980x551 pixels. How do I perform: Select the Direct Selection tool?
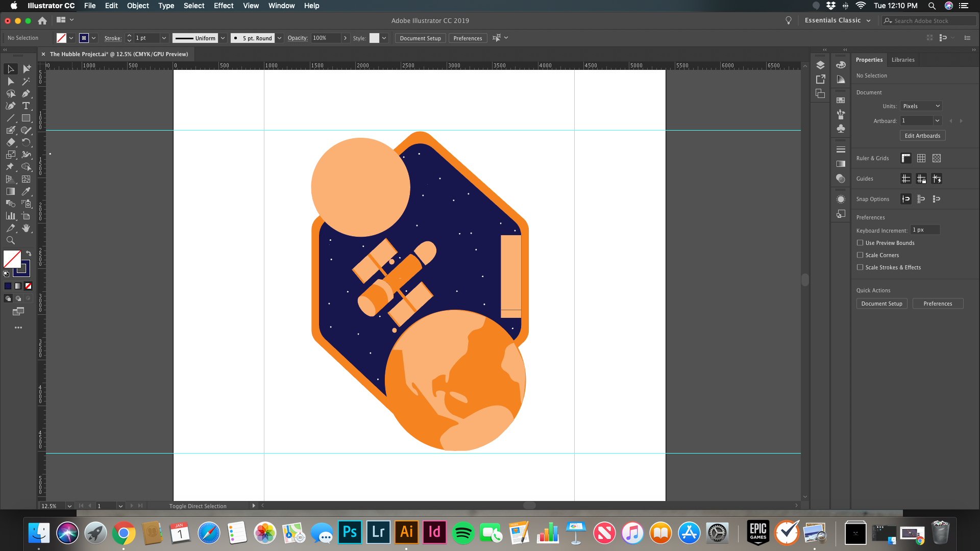pyautogui.click(x=11, y=81)
